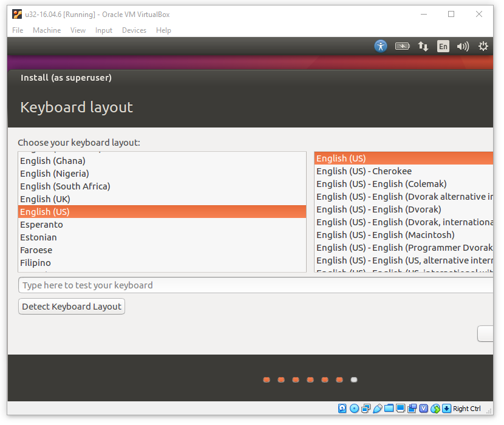
Task: Open the VirtualBox View menu
Action: 78,30
